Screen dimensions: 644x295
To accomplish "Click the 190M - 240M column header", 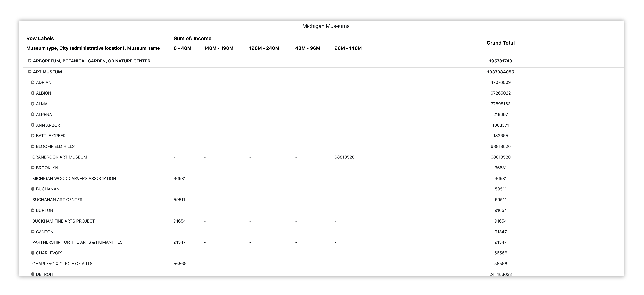I will pos(264,48).
